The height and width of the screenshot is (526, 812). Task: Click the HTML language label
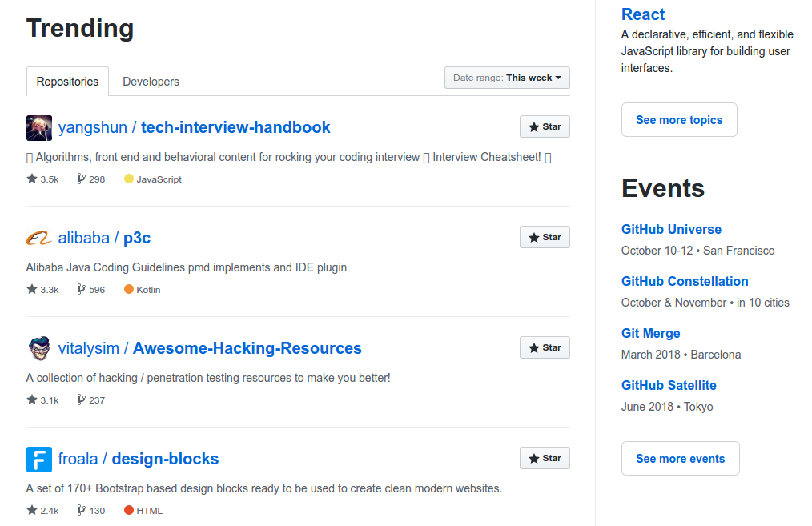(x=149, y=511)
